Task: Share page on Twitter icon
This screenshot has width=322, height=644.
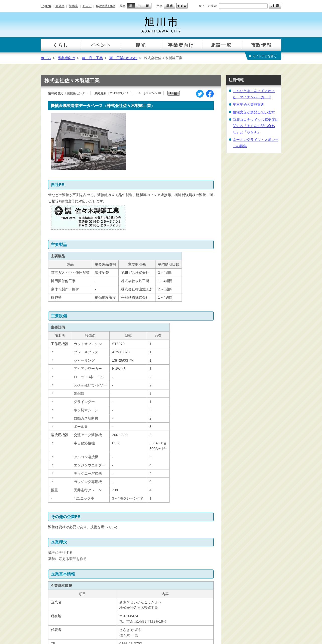Action: pos(200,94)
